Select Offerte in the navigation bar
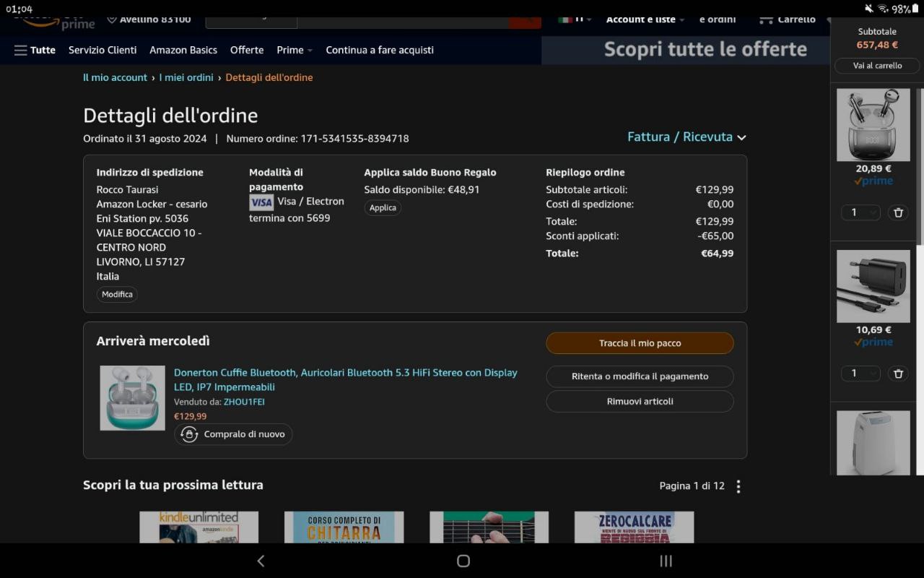The height and width of the screenshot is (578, 924). (247, 50)
